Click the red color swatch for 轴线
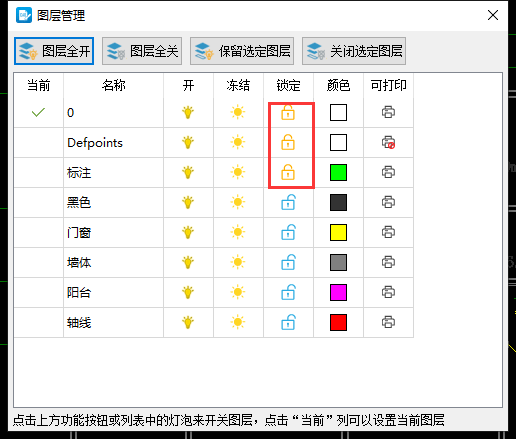The width and height of the screenshot is (516, 439). coord(338,322)
